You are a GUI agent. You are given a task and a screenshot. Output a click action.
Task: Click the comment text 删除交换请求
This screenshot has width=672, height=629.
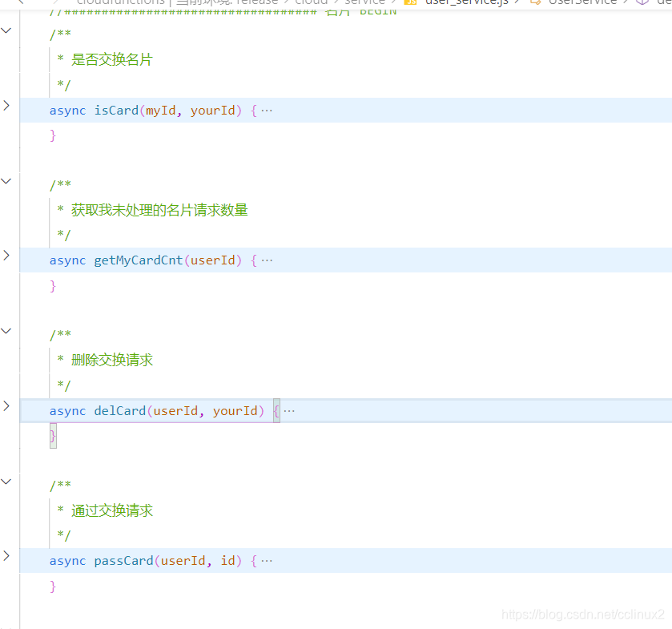pos(112,360)
